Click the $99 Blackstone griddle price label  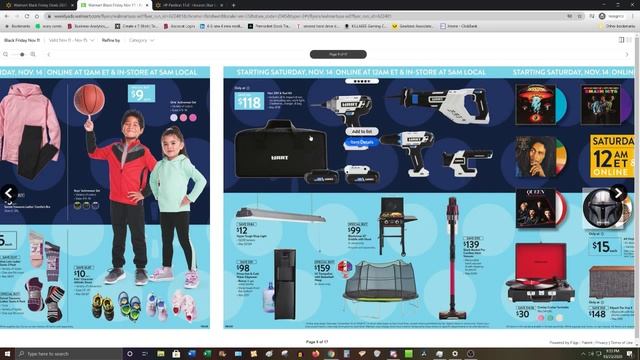354,231
